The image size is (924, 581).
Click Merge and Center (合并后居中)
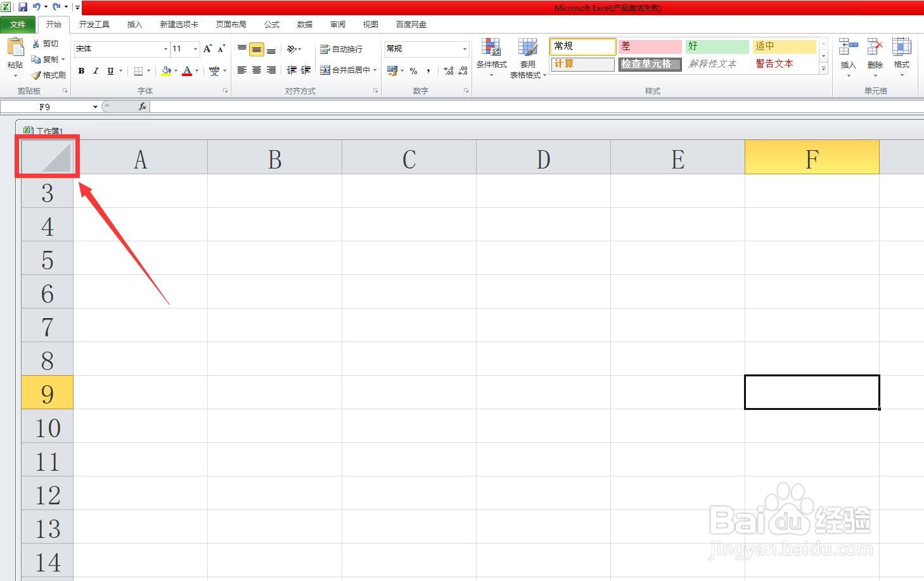[345, 70]
